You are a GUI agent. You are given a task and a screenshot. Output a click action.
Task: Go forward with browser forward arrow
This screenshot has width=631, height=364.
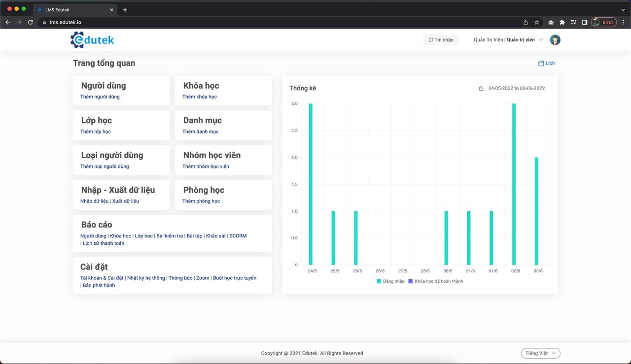click(19, 22)
